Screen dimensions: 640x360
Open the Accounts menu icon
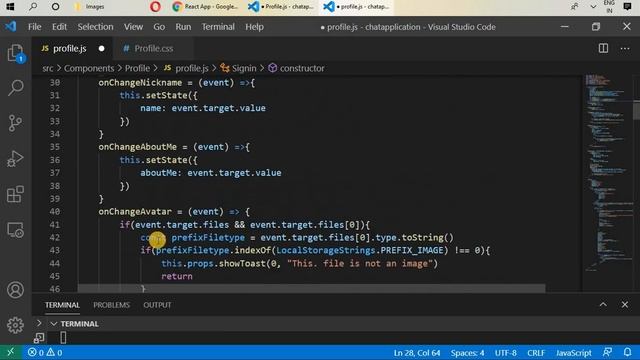[16, 290]
